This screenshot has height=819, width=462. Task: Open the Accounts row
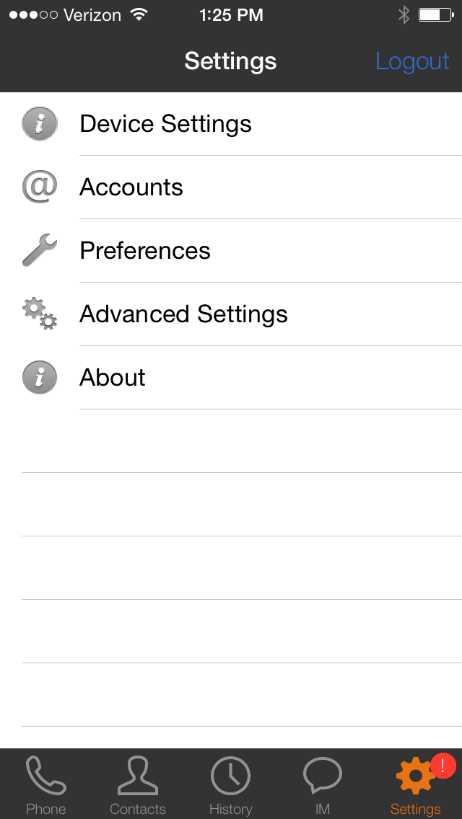pos(231,187)
